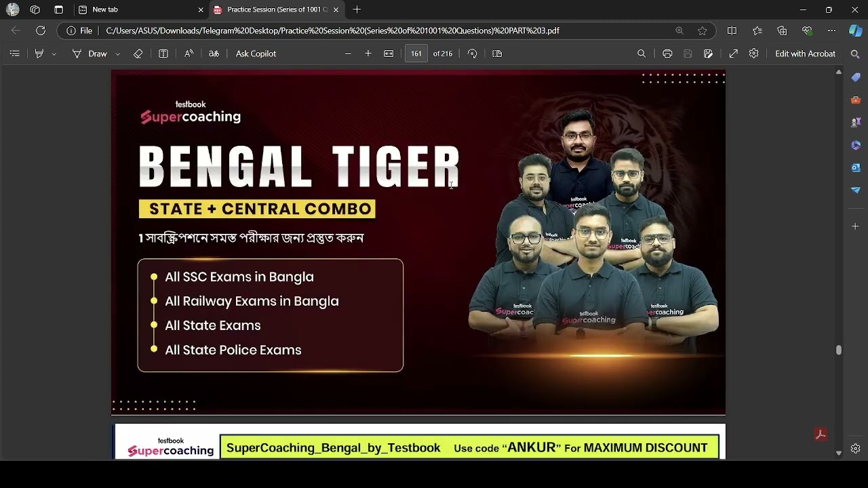The width and height of the screenshot is (868, 488).
Task: Open the browser profile avatar
Action: [12, 9]
